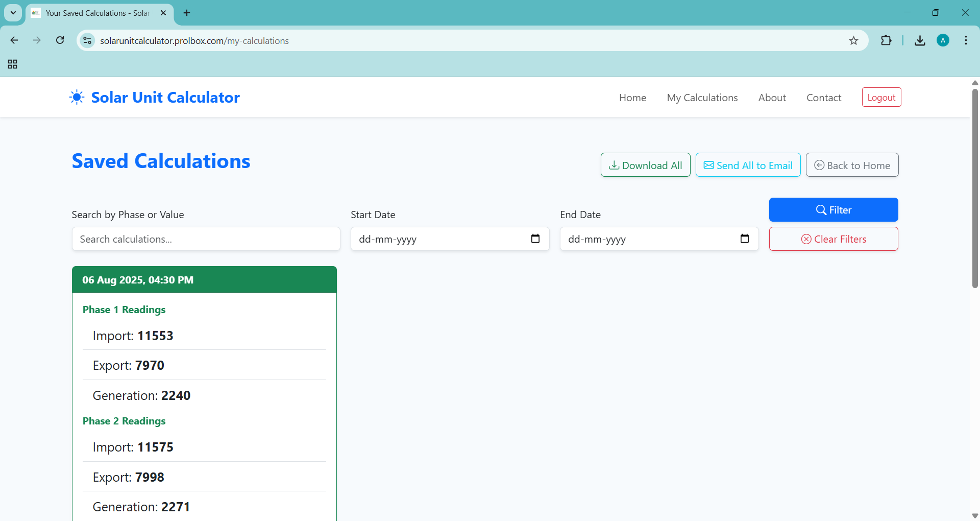Bookmark this page with the star icon
Screen dimensions: 980x521
tap(853, 41)
